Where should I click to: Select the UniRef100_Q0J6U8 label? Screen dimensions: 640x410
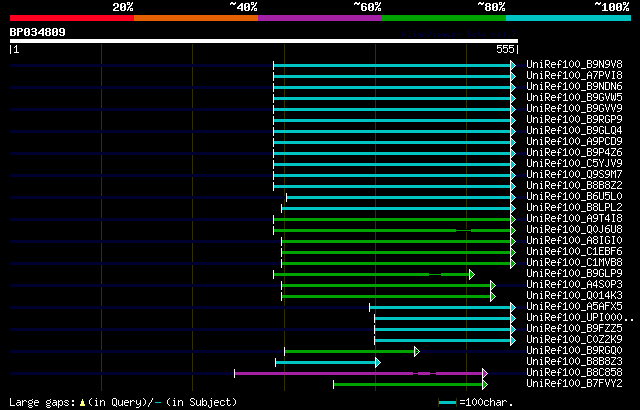pyautogui.click(x=574, y=230)
